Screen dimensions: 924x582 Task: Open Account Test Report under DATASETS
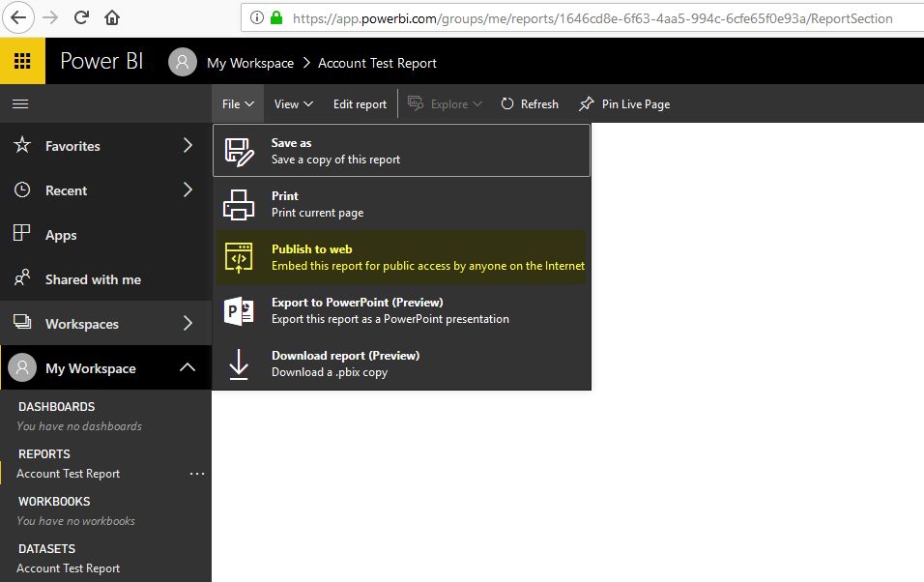pyautogui.click(x=69, y=568)
